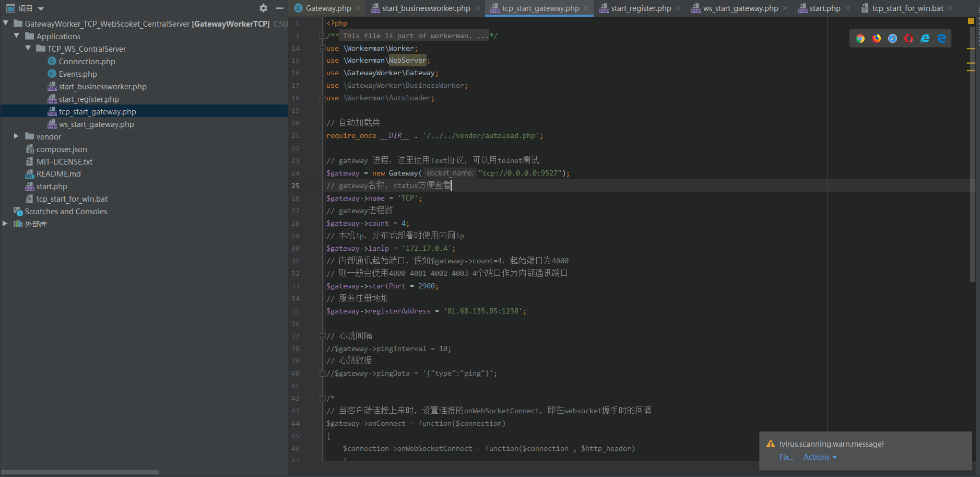Screen dimensions: 980x477
Task: Open Events.php in project tree
Action: [x=78, y=74]
